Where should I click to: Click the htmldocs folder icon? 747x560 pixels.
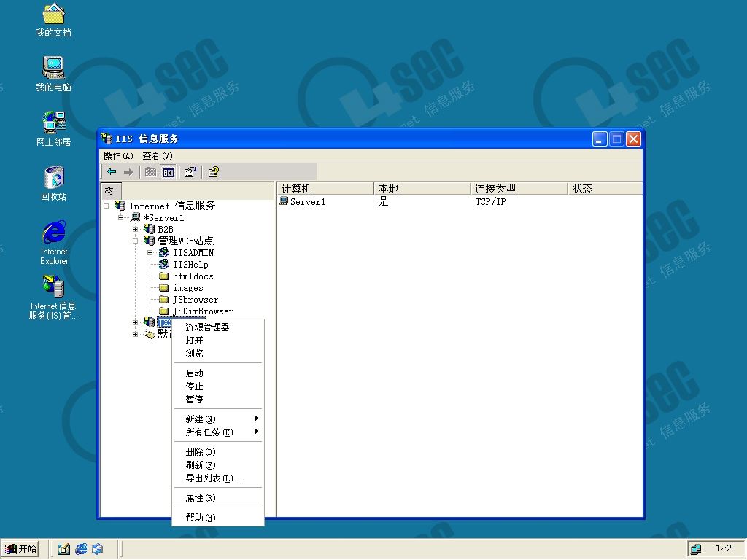tap(164, 276)
